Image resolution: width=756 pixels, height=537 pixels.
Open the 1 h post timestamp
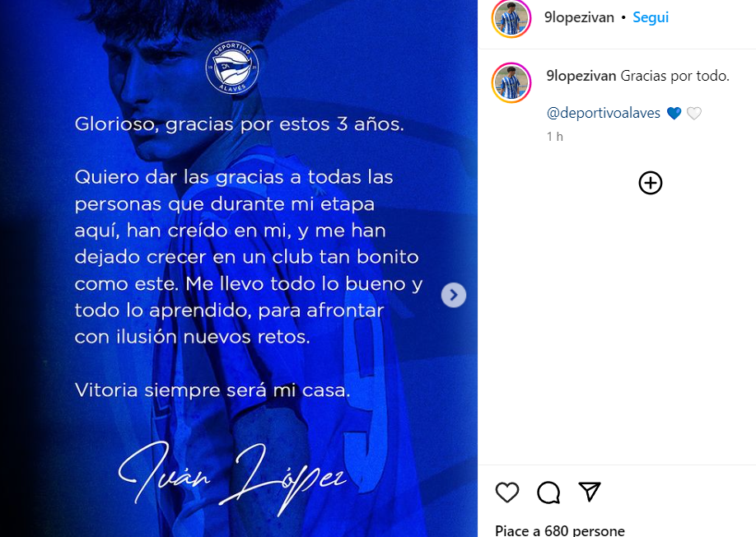click(x=554, y=137)
